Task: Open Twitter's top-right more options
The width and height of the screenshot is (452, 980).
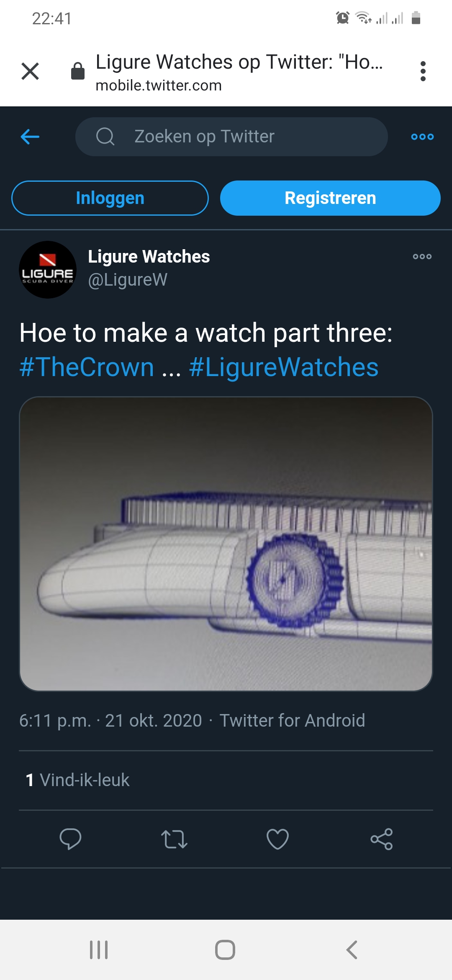Action: (422, 137)
